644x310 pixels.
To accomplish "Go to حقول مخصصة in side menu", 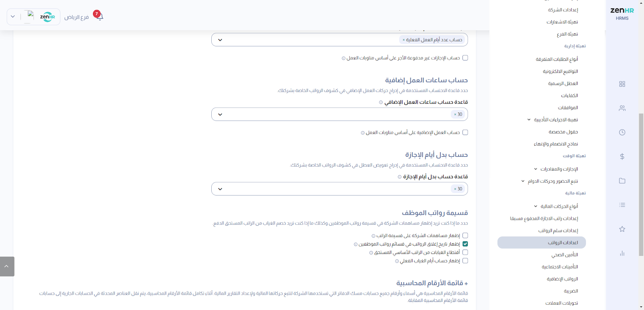I will (x=563, y=132).
